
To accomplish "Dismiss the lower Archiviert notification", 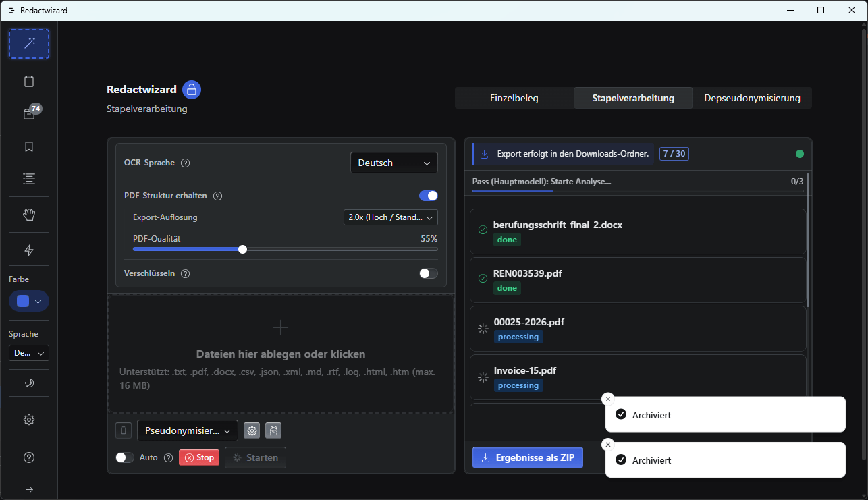I will [607, 444].
